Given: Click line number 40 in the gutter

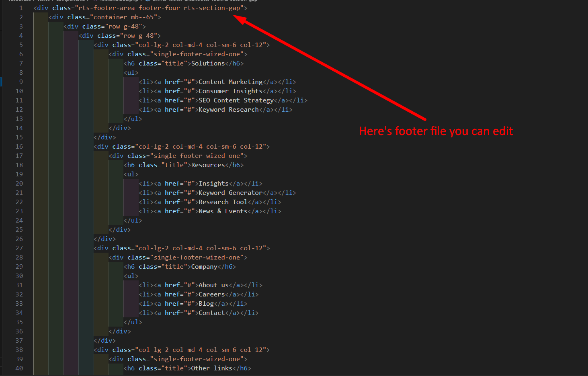Looking at the screenshot, I should click(19, 368).
